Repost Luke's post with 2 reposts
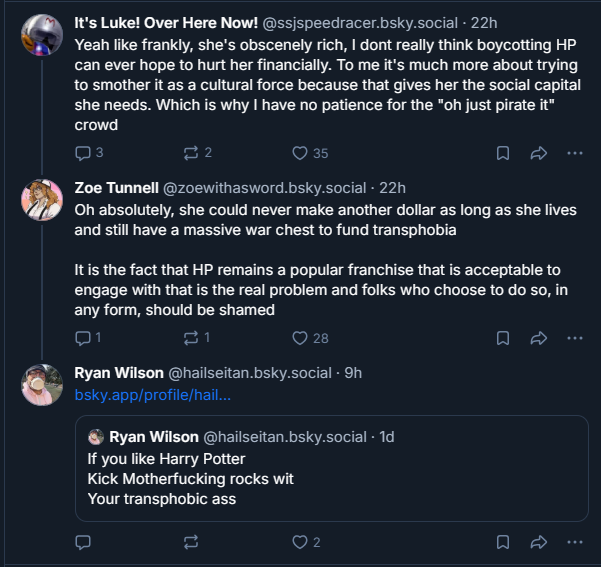The image size is (601, 567). [x=197, y=153]
